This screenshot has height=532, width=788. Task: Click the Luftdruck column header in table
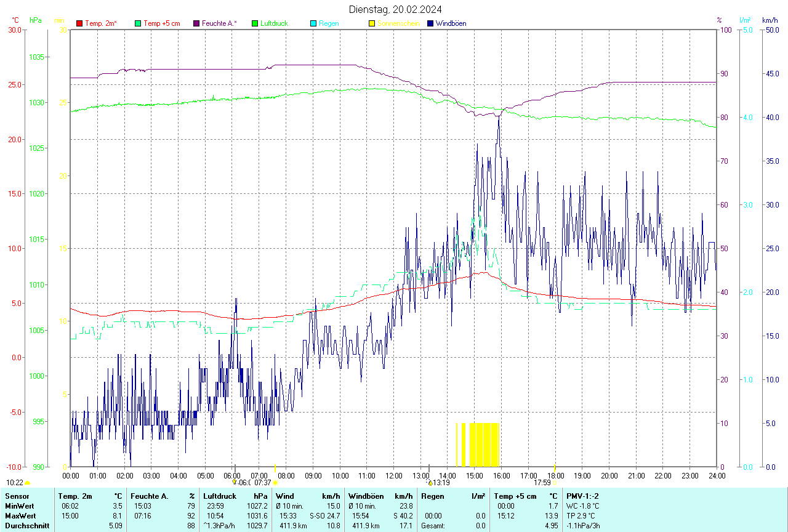220,496
